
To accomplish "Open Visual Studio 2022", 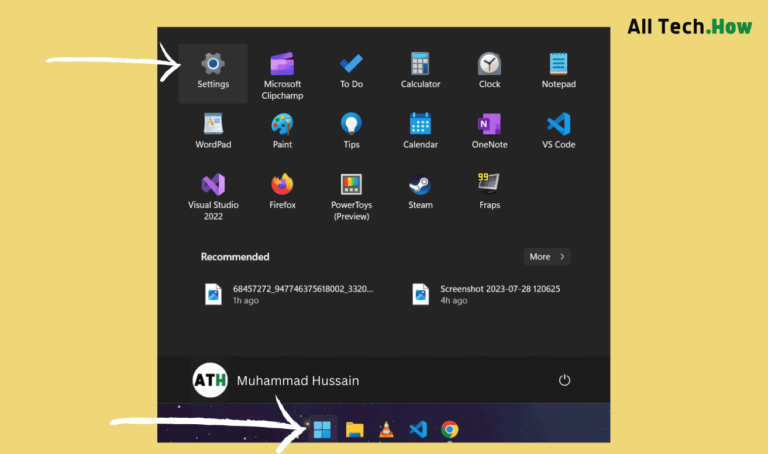I will point(213,196).
